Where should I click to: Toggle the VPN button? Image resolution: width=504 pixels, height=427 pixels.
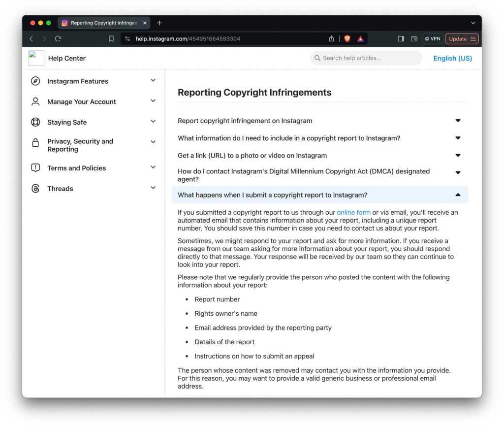pos(433,39)
